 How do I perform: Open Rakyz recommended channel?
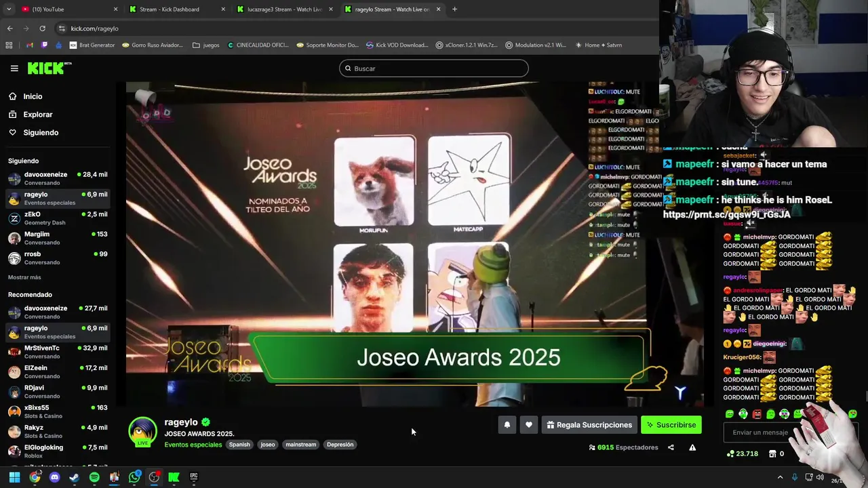coord(58,431)
